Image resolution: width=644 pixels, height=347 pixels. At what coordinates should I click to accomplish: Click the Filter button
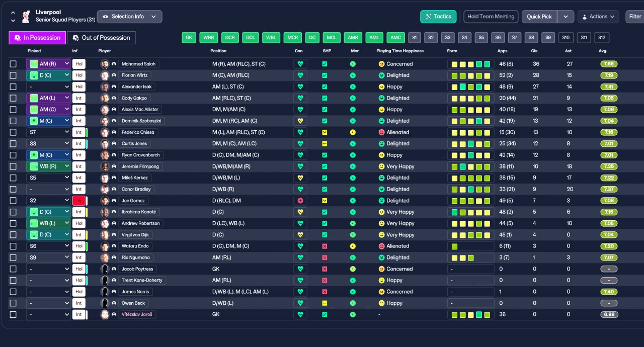[x=634, y=17]
